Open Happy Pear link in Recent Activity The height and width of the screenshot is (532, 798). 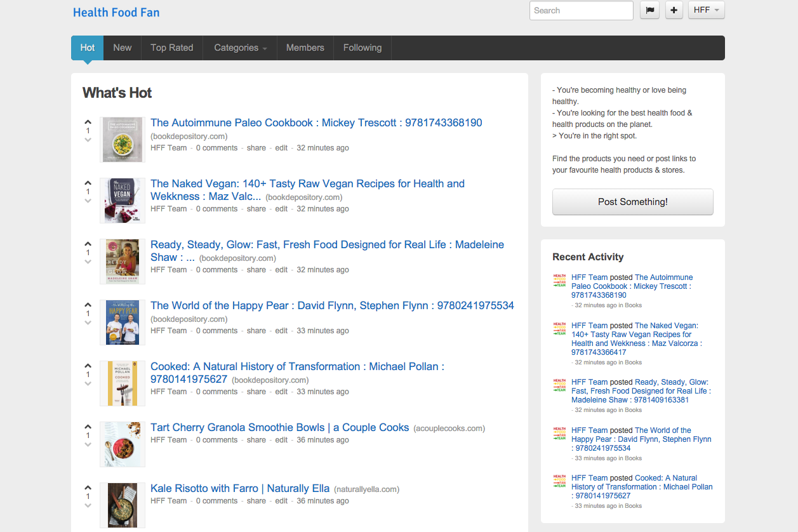(641, 439)
